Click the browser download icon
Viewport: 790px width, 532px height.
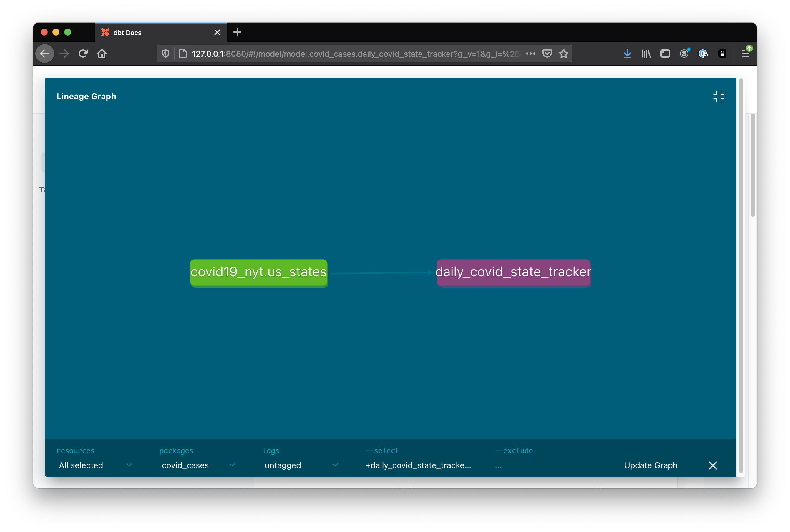click(x=628, y=54)
